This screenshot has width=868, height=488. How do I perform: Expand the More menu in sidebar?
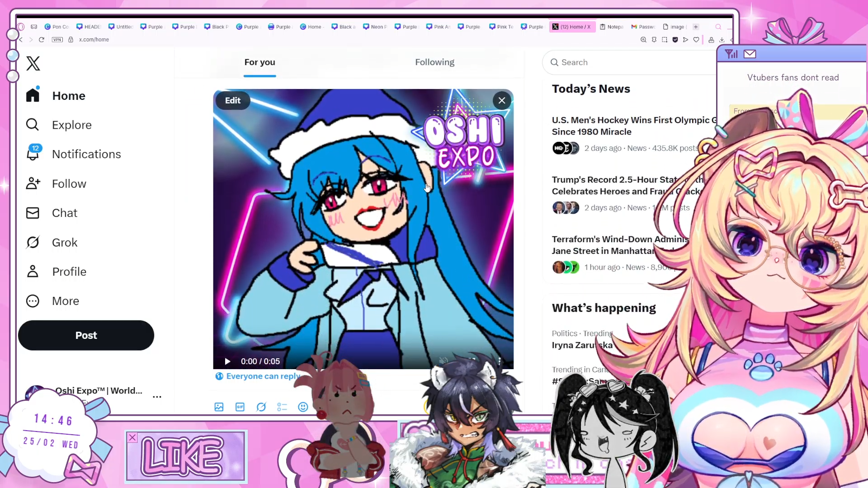(33, 301)
